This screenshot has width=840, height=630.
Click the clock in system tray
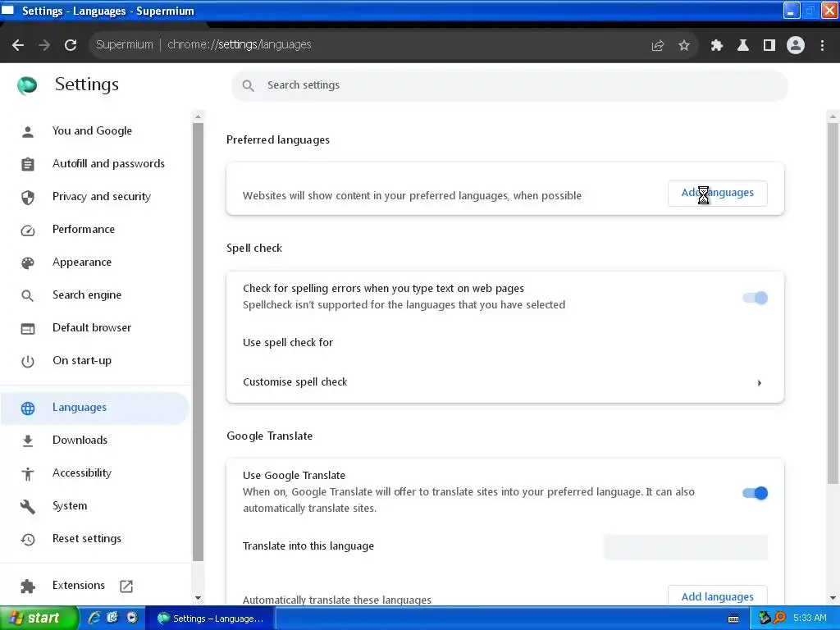[x=810, y=619]
